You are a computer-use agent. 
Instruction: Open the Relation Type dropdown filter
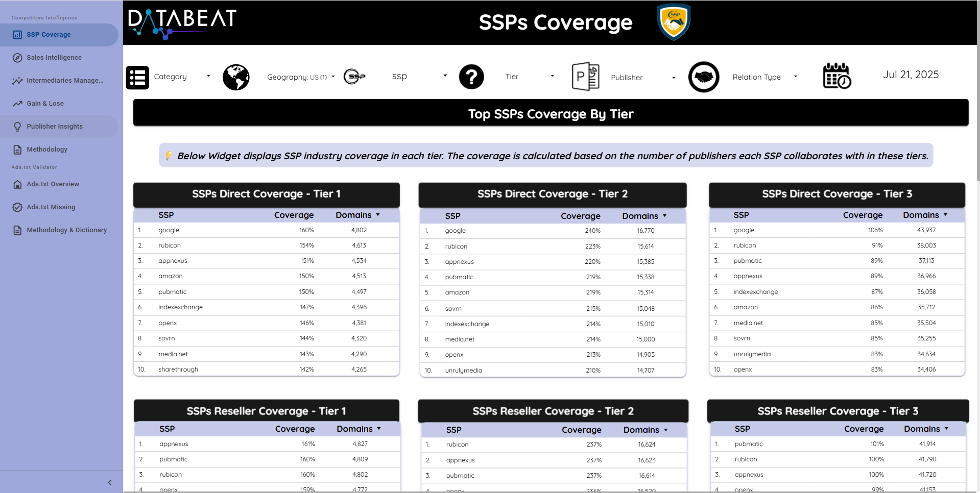pyautogui.click(x=764, y=77)
